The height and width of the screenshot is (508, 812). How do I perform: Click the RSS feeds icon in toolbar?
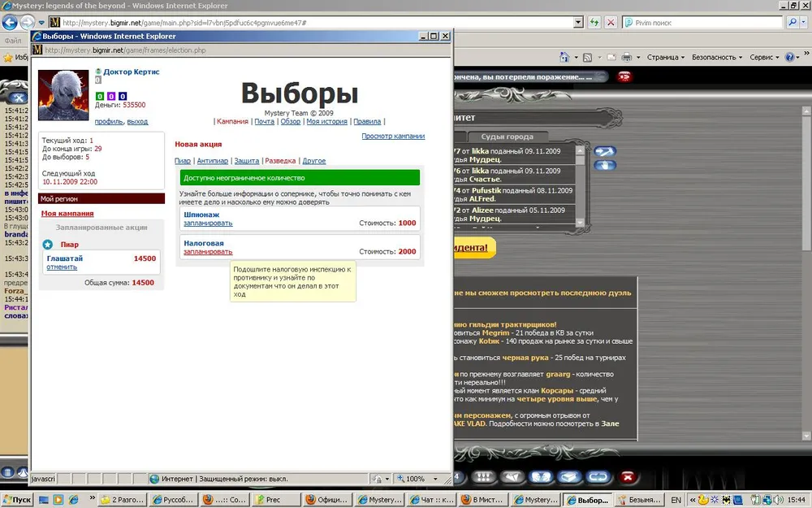coord(588,58)
